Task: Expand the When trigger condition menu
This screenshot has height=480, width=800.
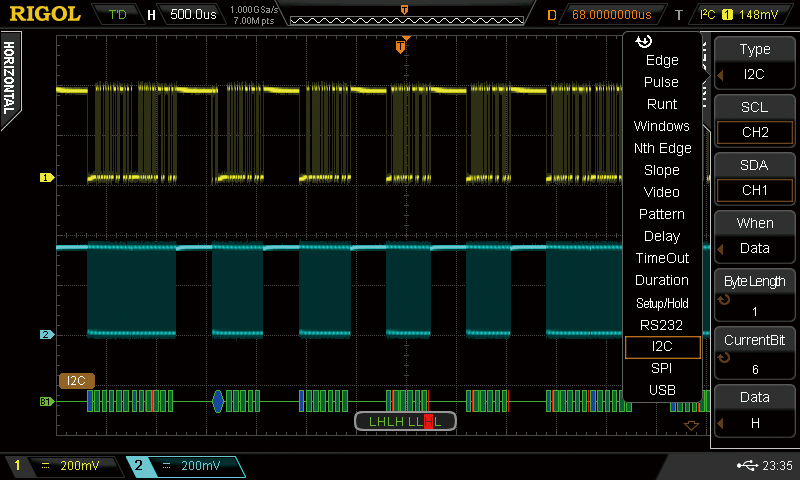Action: coord(754,236)
